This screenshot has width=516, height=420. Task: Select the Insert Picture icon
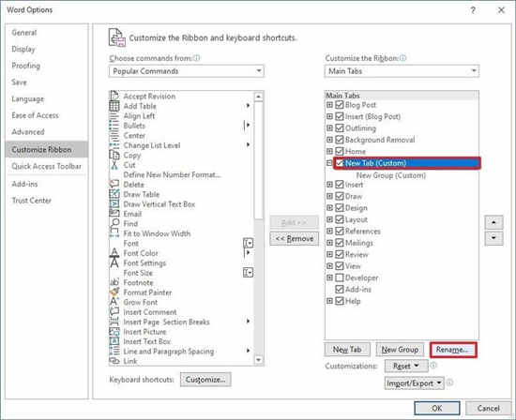coord(114,332)
